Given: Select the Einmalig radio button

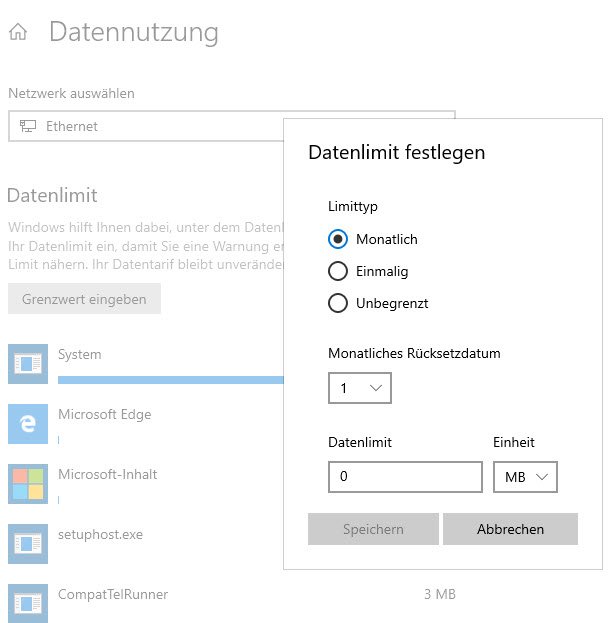Looking at the screenshot, I should point(338,271).
